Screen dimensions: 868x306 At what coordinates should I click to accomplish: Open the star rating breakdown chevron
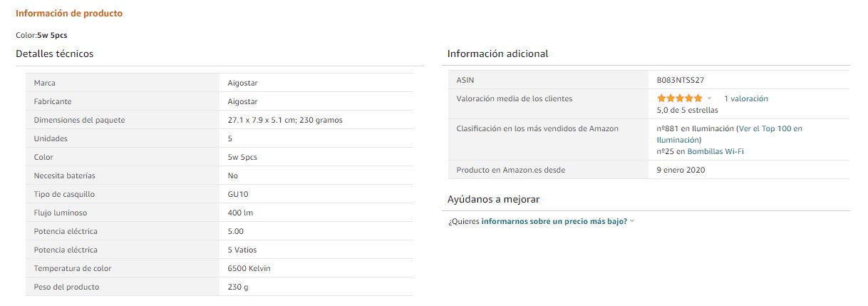click(x=709, y=98)
